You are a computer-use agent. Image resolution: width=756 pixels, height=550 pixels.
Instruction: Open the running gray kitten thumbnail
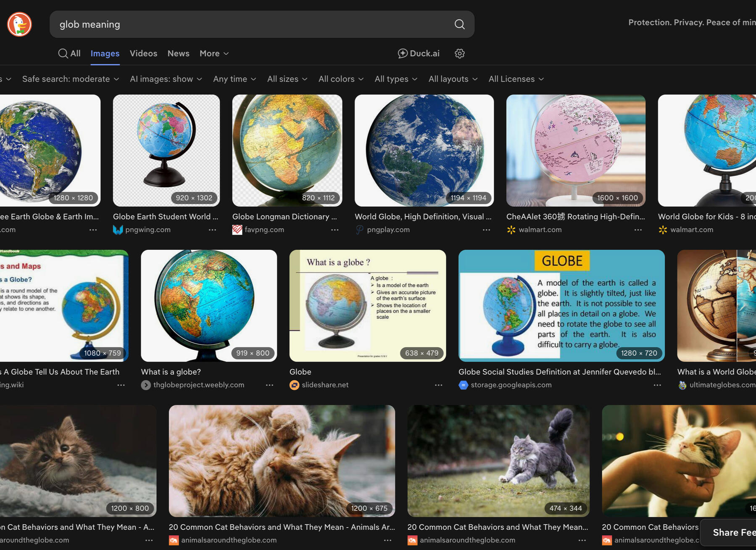tap(498, 461)
